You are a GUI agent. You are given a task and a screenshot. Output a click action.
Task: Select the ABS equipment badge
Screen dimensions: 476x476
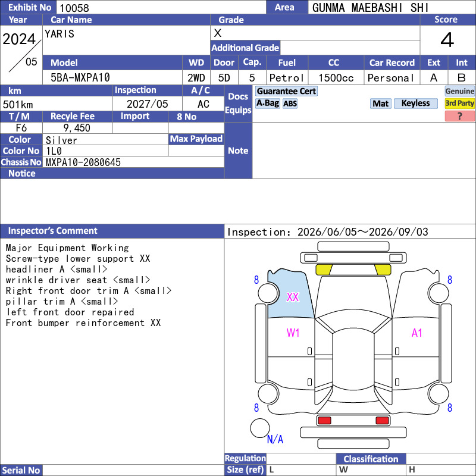(x=290, y=104)
